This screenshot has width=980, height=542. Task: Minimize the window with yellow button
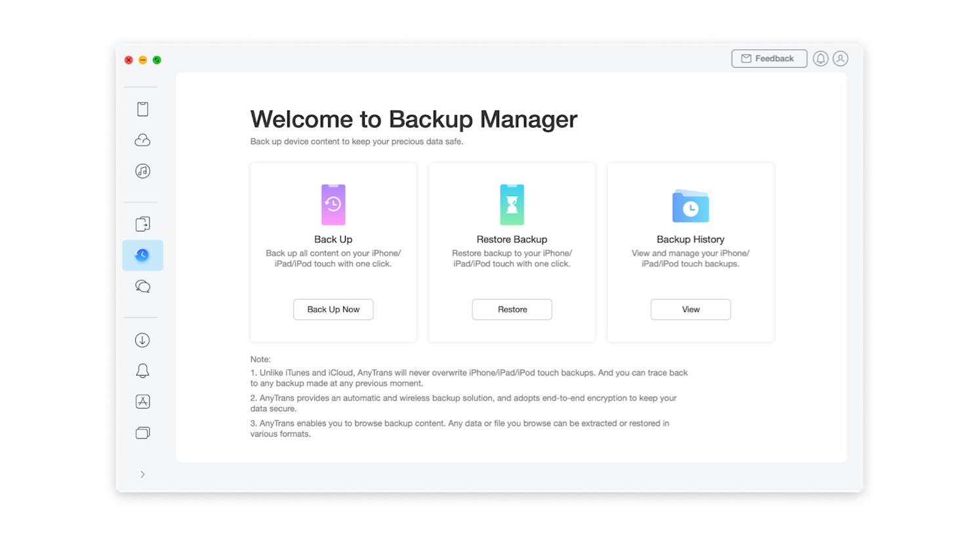click(143, 60)
